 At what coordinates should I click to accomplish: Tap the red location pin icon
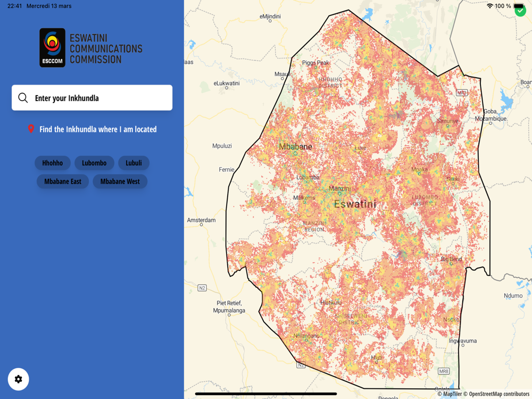[x=31, y=129]
